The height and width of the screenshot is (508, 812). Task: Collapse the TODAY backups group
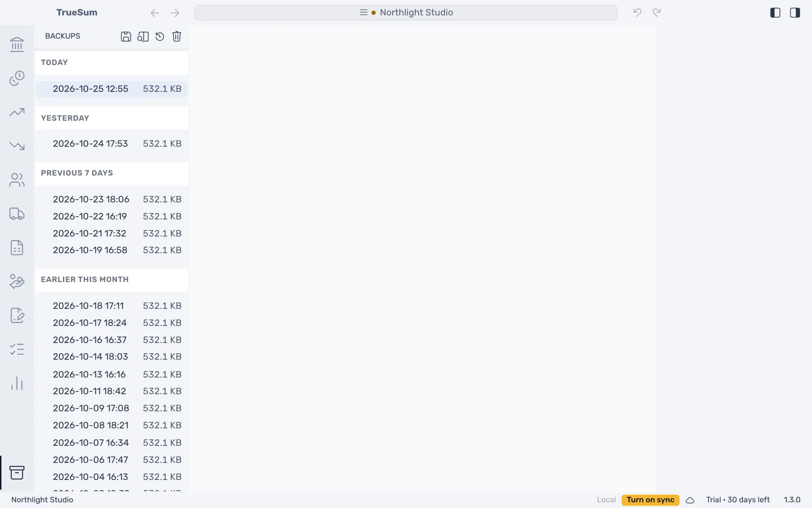(x=112, y=63)
